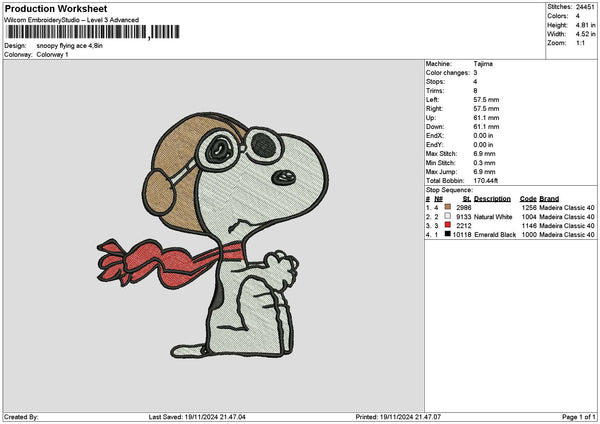Click the 'Stops:' label
Image resolution: width=600 pixels, height=424 pixels.
[x=435, y=82]
